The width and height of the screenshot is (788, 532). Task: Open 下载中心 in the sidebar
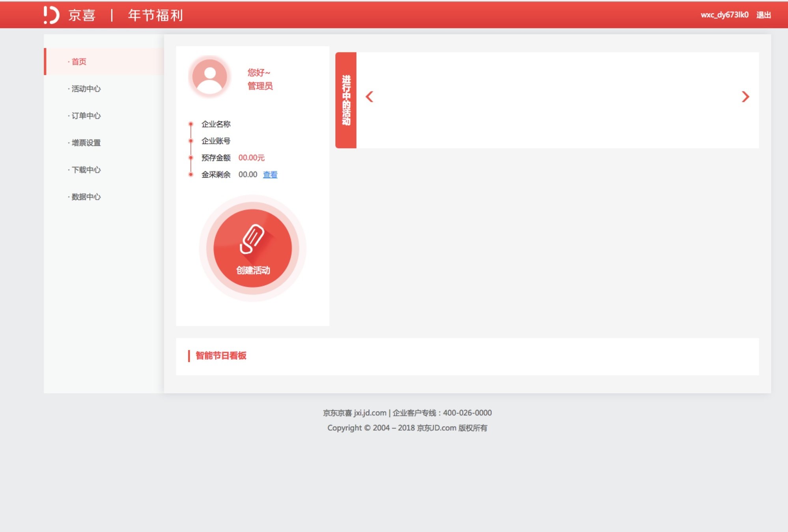click(x=86, y=170)
